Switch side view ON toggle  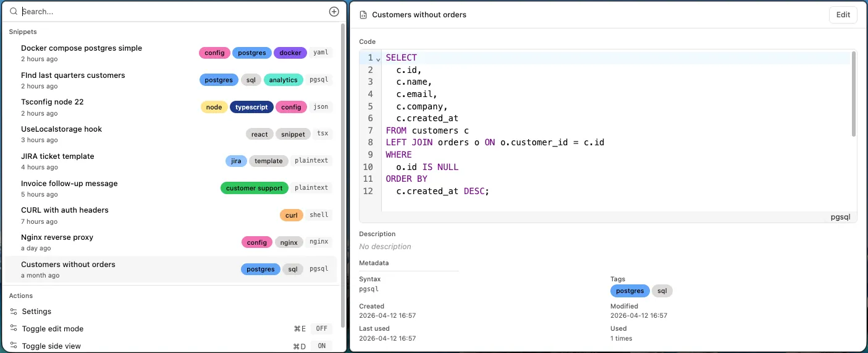321,346
